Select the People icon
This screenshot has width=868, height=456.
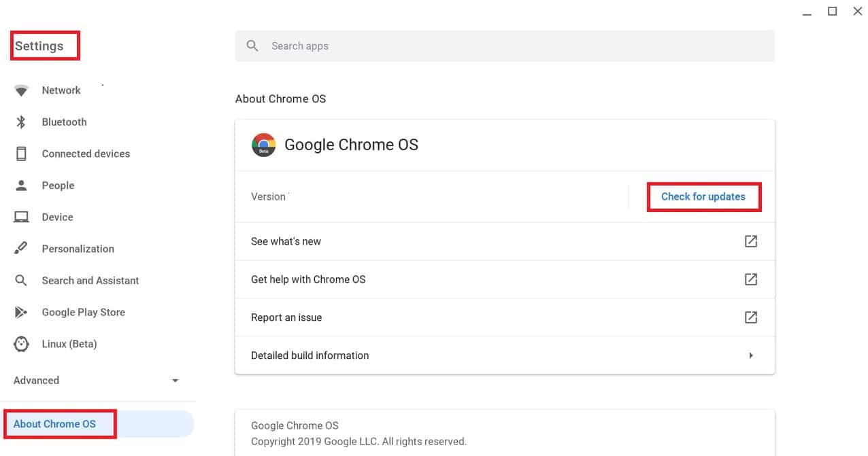(21, 185)
